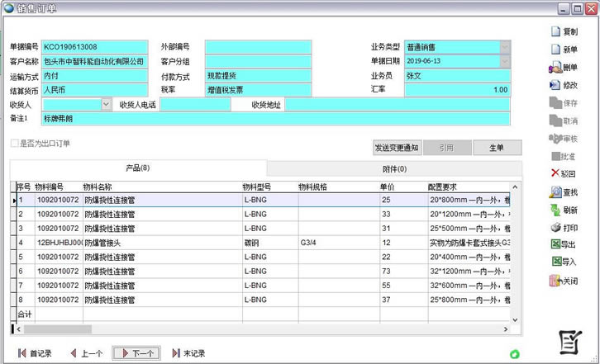The height and width of the screenshot is (364, 600).
Task: Click the 下一个 next record button
Action: (136, 353)
